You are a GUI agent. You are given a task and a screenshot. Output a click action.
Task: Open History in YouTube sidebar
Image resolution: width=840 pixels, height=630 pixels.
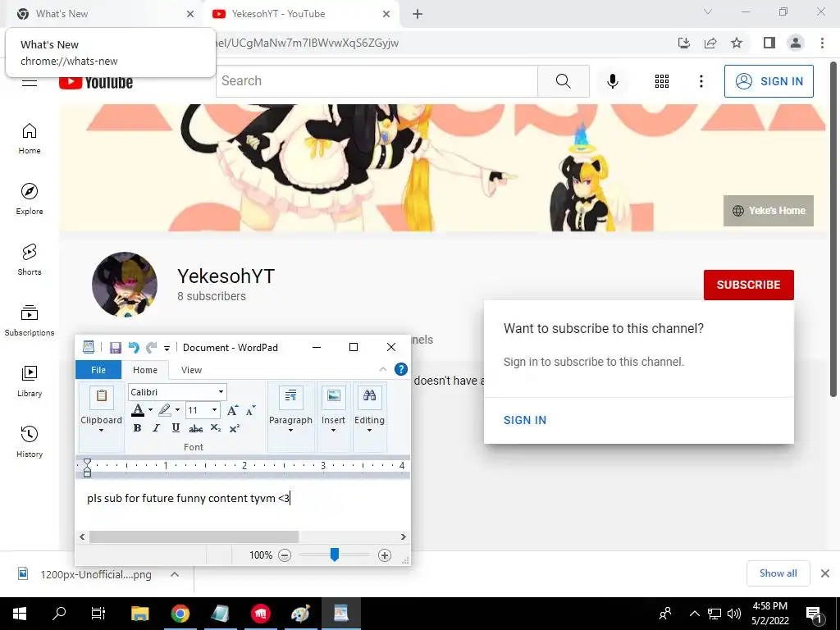[30, 441]
